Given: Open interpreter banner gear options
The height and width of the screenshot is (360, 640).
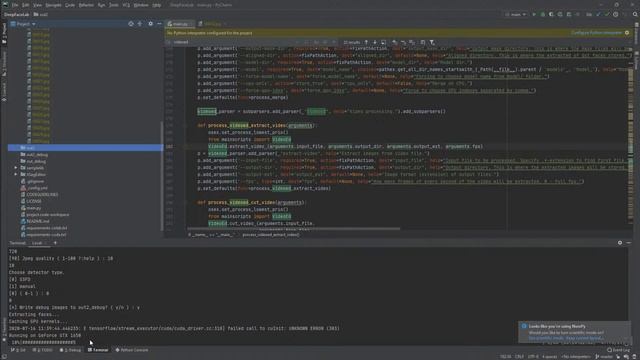Looking at the screenshot, I should click(x=627, y=33).
